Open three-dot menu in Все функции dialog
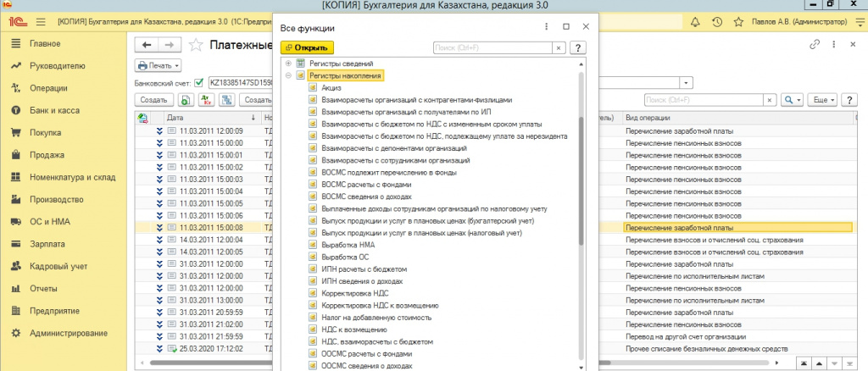 [x=547, y=26]
